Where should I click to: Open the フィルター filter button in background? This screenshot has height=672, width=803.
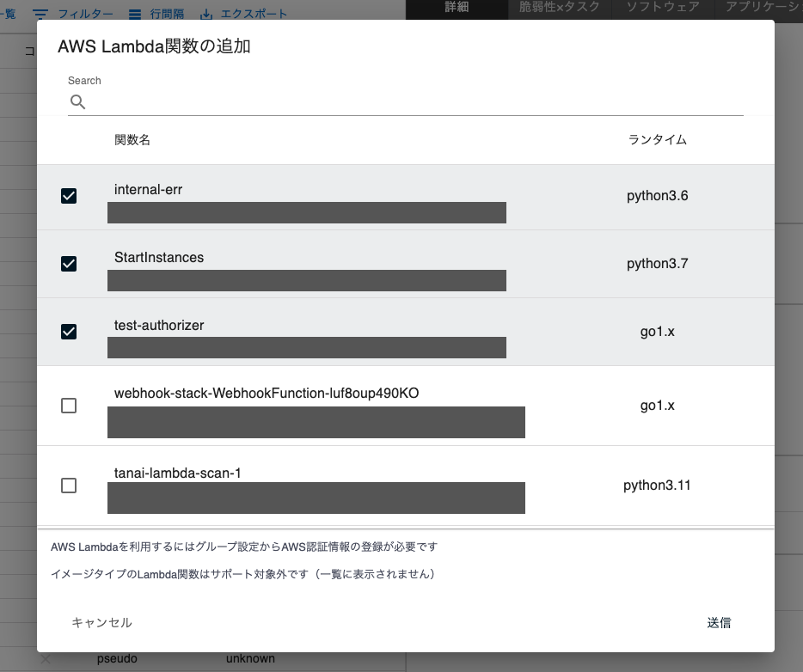tap(85, 14)
